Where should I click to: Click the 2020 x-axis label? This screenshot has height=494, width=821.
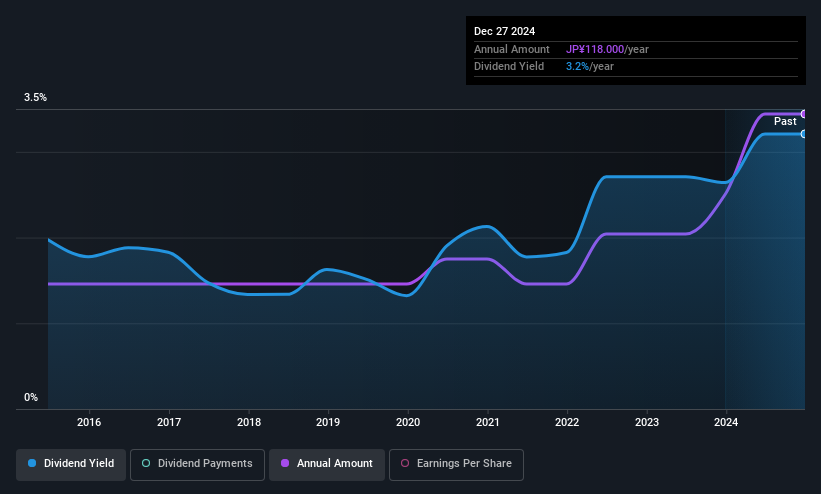coord(408,422)
